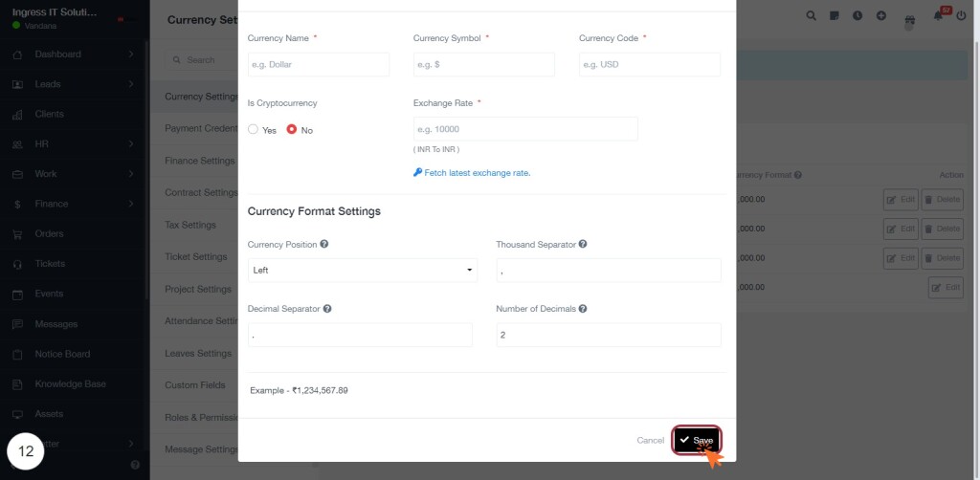Click the Exchange Rate input field
980x480 pixels.
[x=525, y=128]
